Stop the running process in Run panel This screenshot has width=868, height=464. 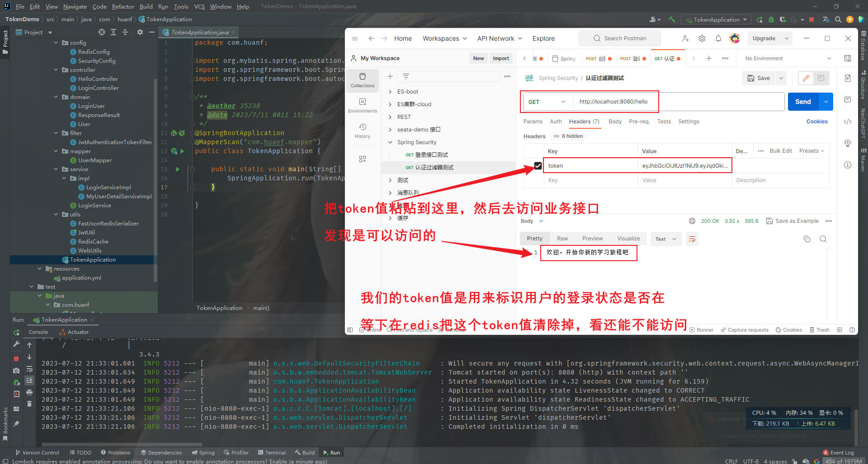click(16, 358)
